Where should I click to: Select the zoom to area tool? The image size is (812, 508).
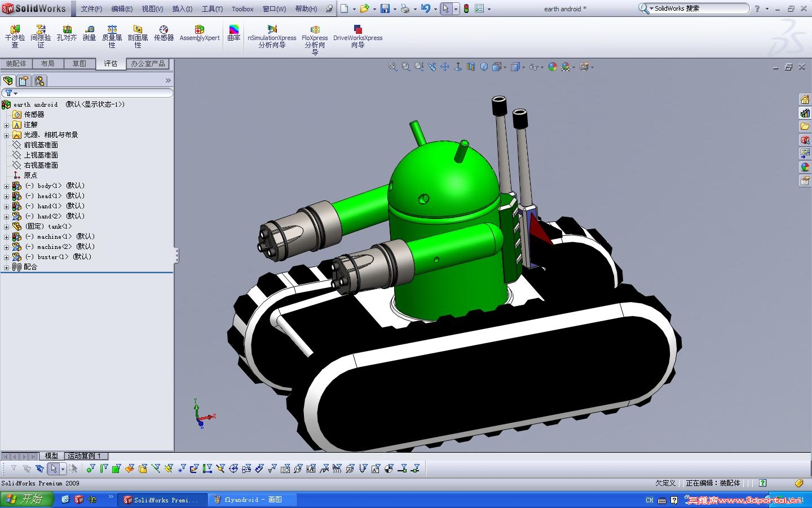[x=406, y=67]
